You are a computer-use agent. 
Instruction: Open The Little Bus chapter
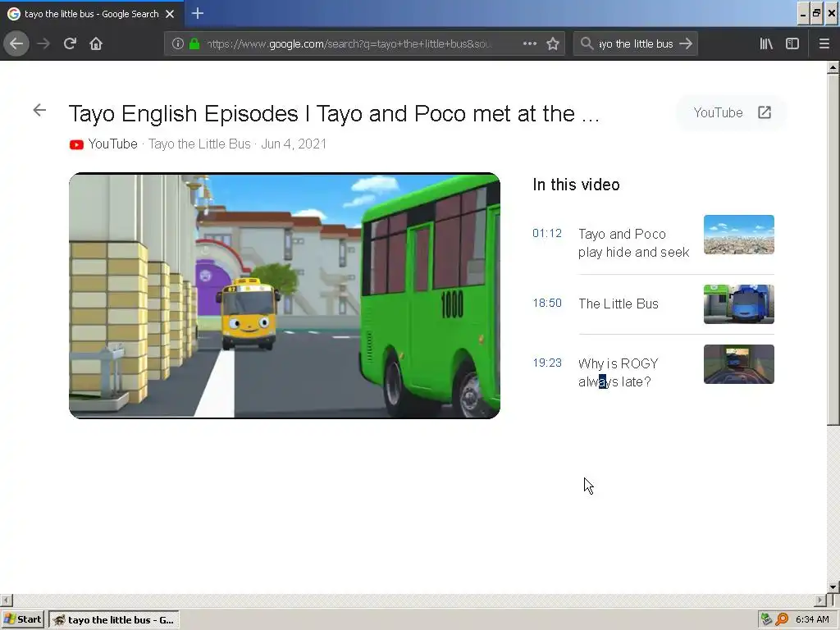coord(619,304)
